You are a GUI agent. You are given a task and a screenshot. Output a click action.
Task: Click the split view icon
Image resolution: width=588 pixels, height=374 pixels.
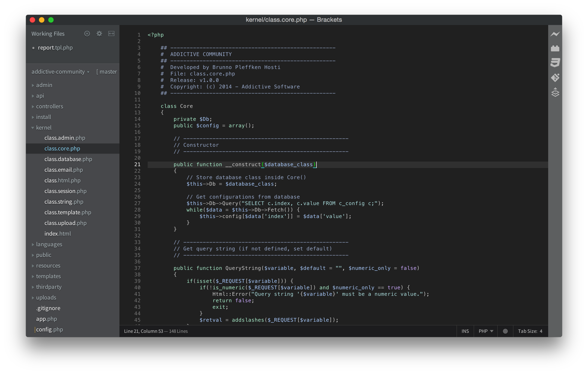[x=111, y=34]
